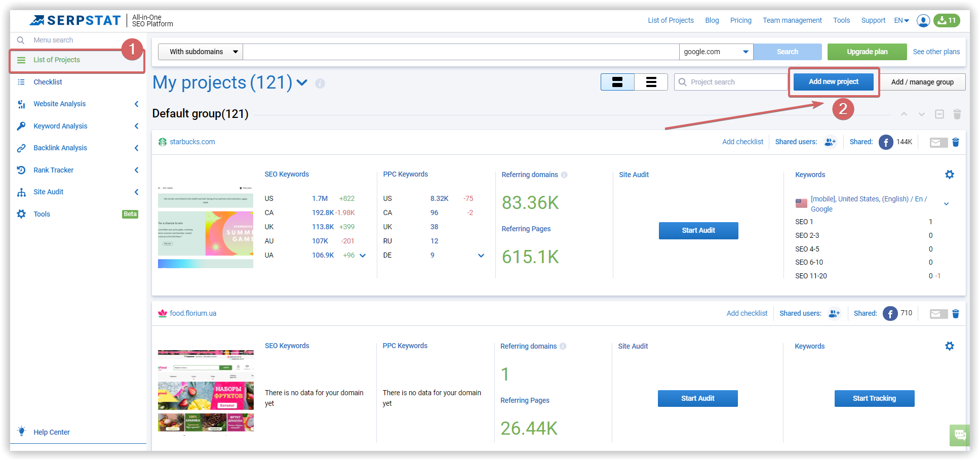Viewport: 980px width, 461px height.
Task: Collapse the Default group
Action: (x=939, y=114)
